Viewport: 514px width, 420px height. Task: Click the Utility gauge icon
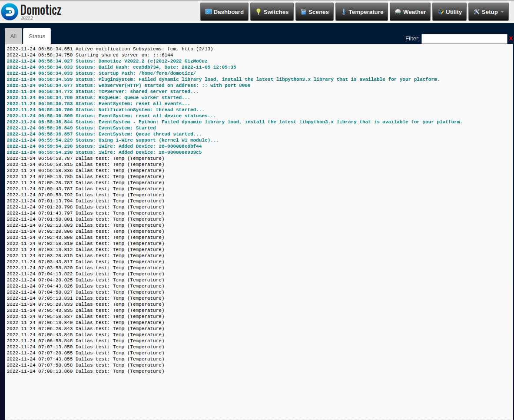(x=441, y=12)
